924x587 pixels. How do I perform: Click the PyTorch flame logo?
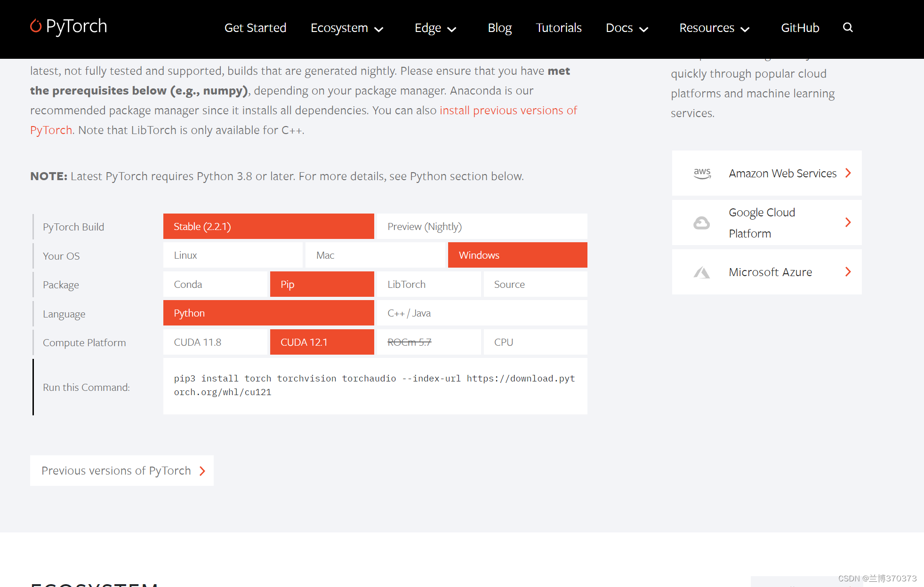(36, 26)
